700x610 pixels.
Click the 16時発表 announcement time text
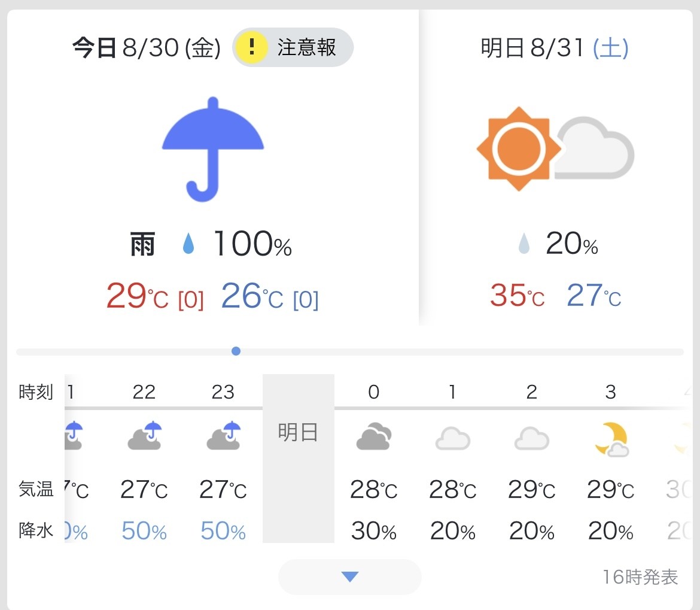(x=640, y=577)
